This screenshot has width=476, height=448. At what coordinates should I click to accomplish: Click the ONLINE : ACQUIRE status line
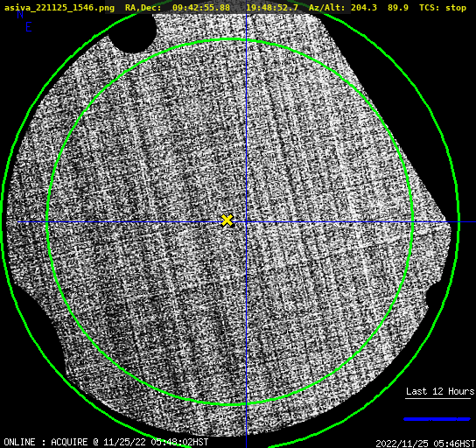106,442
